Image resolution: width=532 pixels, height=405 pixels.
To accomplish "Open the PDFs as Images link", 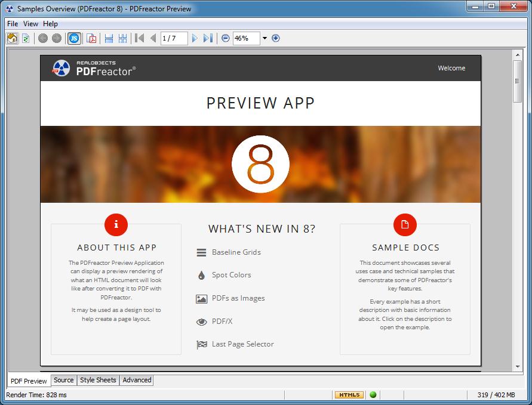I will coord(238,298).
